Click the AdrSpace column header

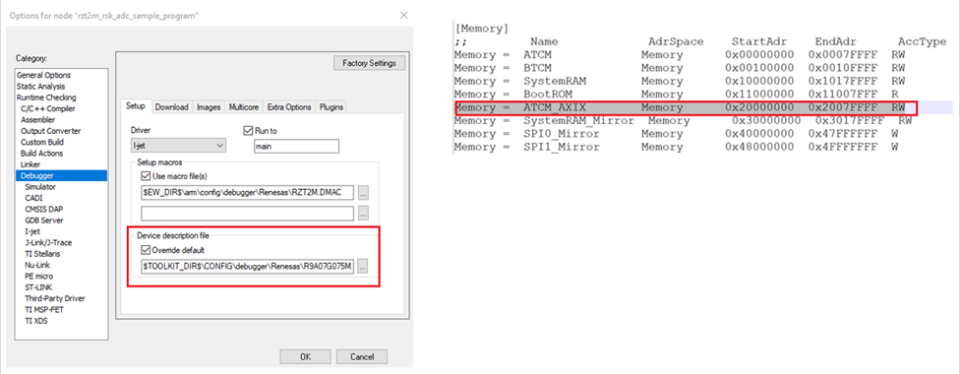click(x=676, y=42)
